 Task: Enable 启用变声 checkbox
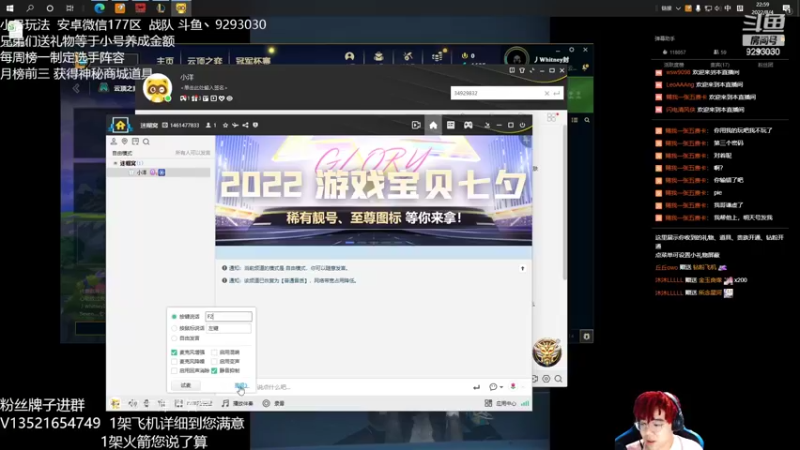tap(214, 362)
